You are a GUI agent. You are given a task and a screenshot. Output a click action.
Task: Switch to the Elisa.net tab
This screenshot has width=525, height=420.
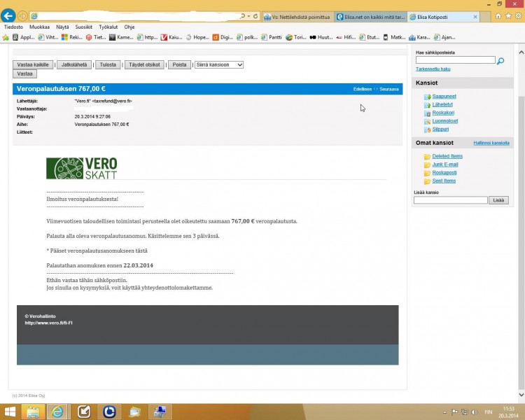(370, 16)
